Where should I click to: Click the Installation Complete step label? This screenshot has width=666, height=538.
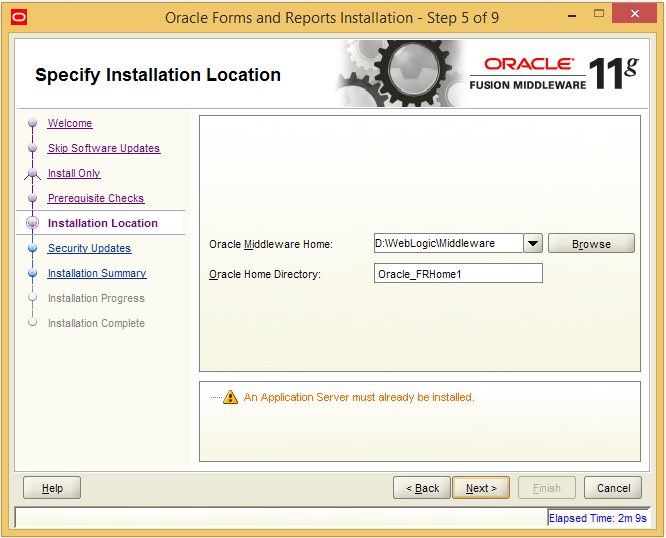(96, 323)
